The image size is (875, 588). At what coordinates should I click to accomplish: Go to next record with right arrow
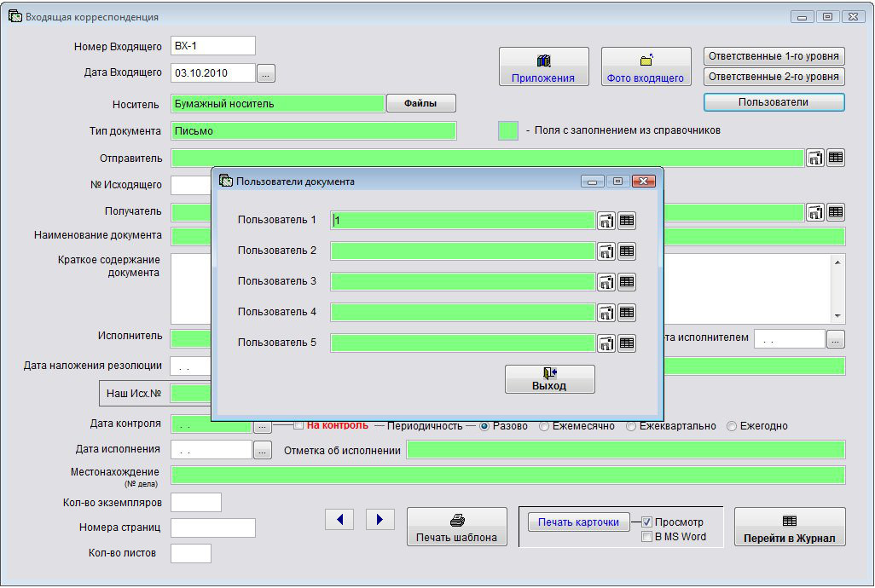pos(380,519)
